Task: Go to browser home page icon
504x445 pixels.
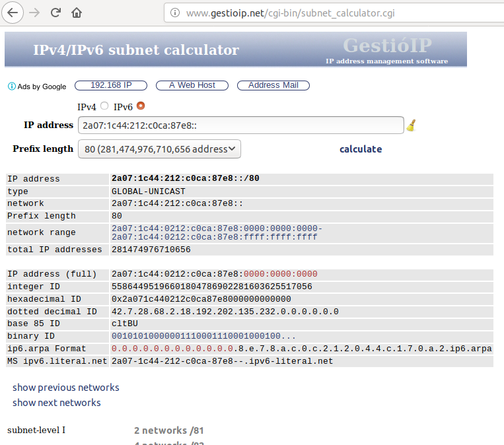Action: coord(77,12)
